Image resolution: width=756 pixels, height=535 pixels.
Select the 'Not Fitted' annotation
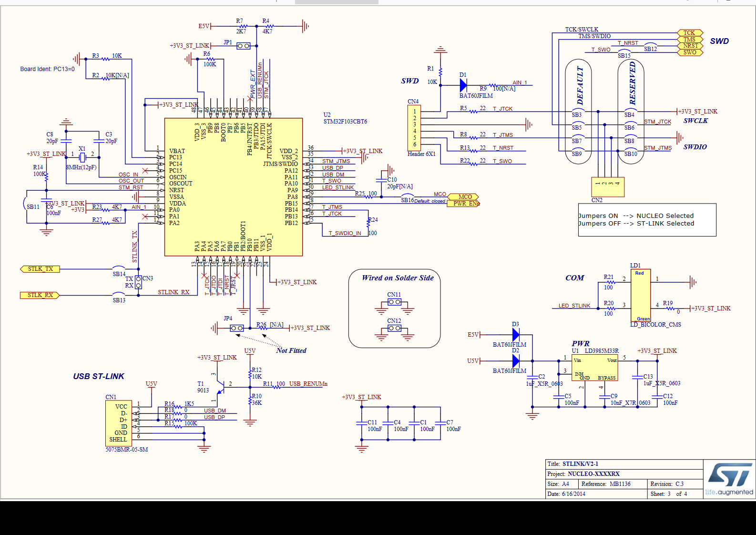[291, 350]
